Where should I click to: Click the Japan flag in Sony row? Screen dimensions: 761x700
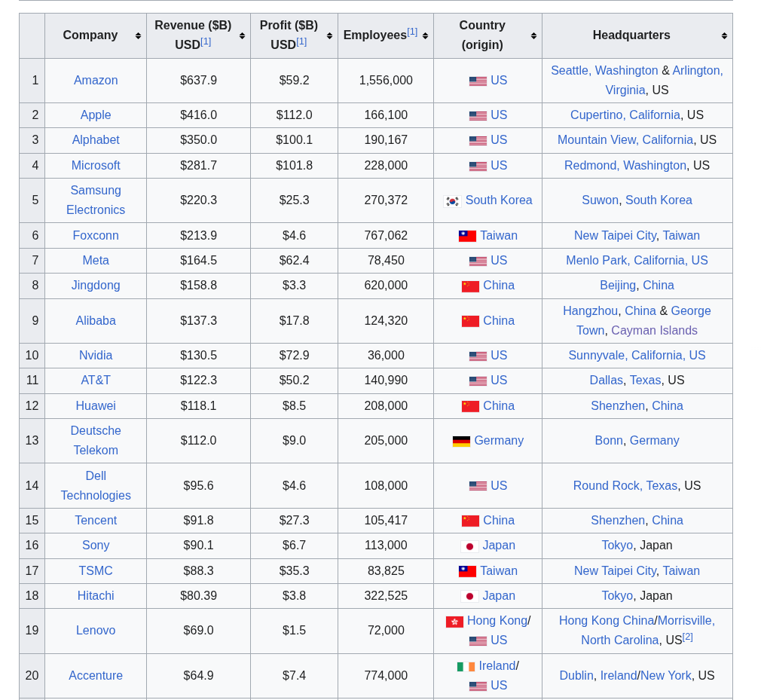tap(469, 546)
